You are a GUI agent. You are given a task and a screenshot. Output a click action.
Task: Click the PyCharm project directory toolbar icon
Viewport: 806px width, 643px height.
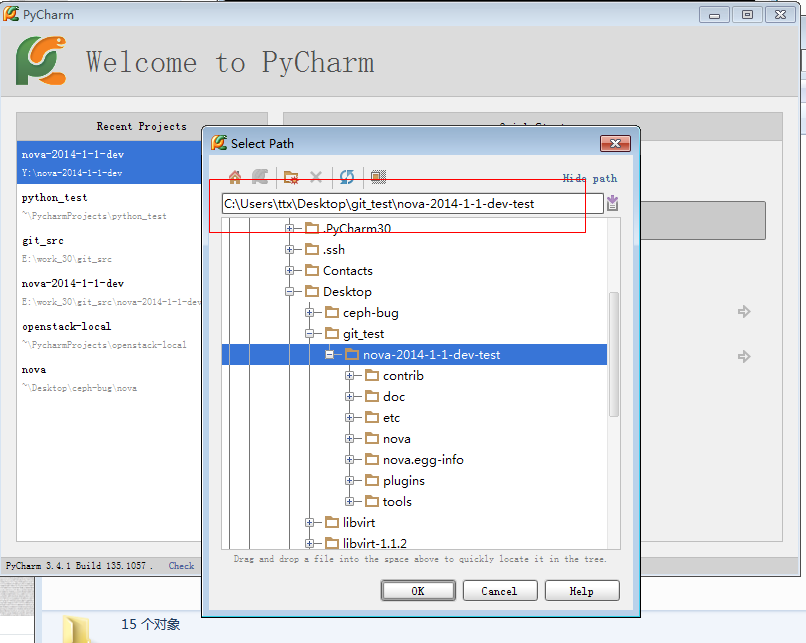tap(260, 177)
